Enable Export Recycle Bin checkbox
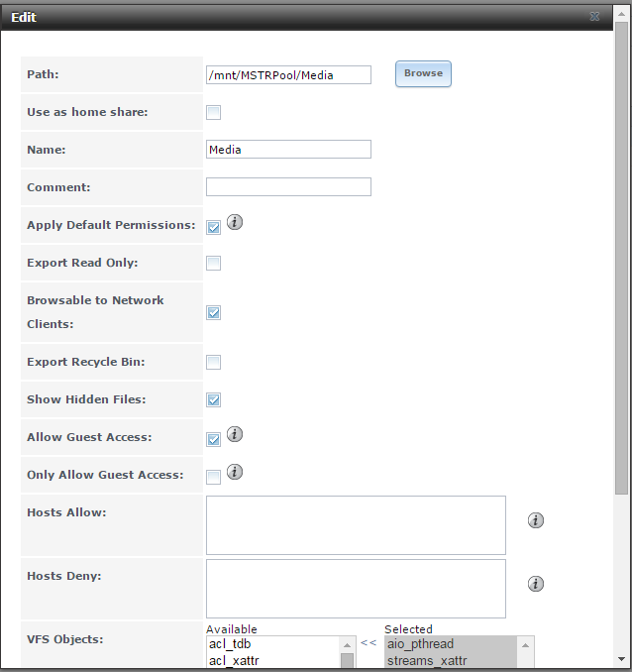The image size is (632, 672). click(x=213, y=362)
